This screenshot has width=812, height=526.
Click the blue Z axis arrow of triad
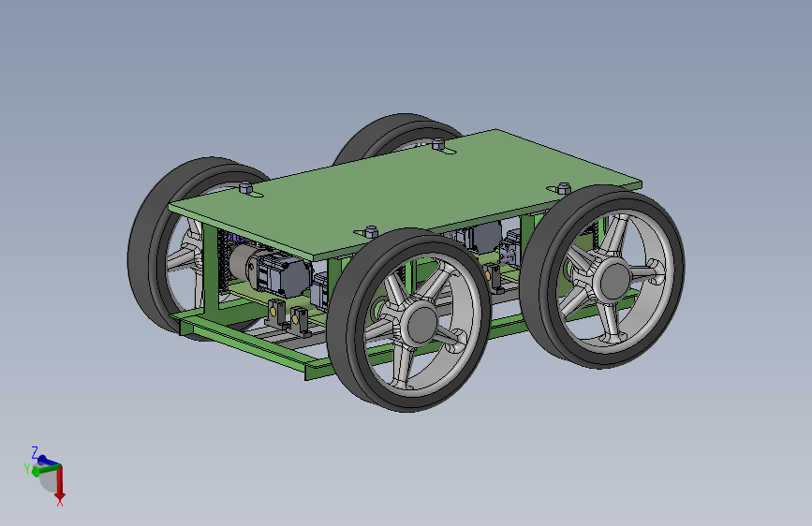coord(48,460)
